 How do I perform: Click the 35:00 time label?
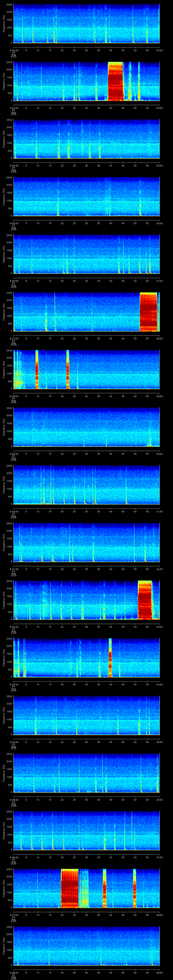click(x=159, y=742)
